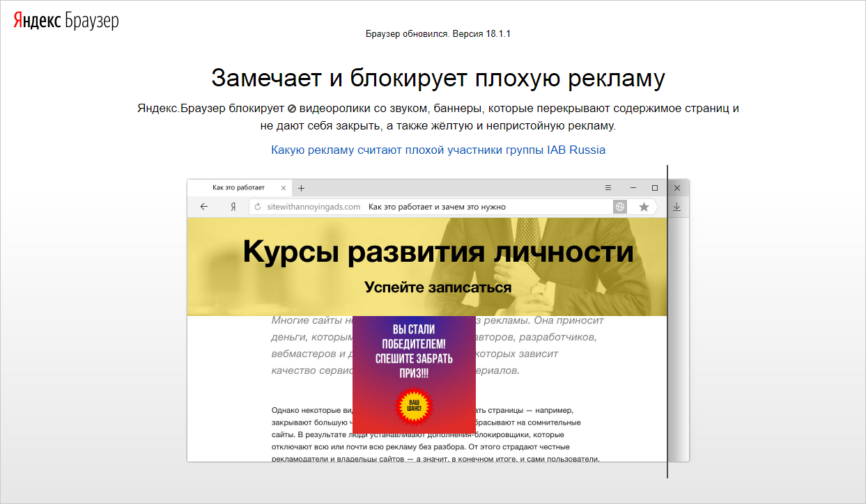
Task: Click the red-yellow 'Ваш шанс' badge
Action: (414, 405)
